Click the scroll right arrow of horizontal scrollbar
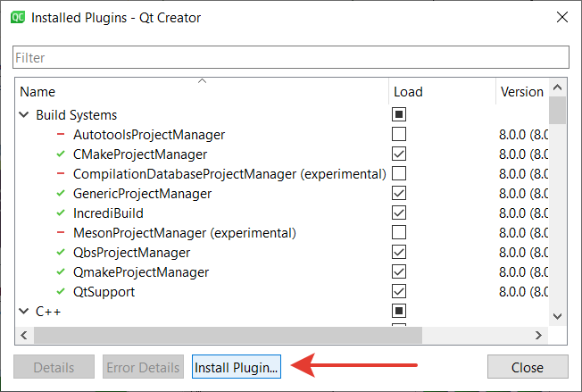 [x=538, y=335]
